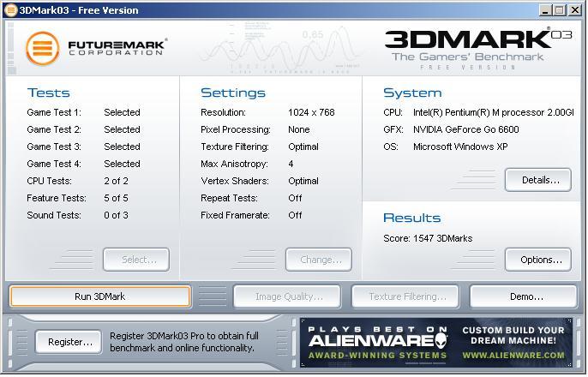
Task: Maximize the 3DMark03 window
Action: point(559,10)
